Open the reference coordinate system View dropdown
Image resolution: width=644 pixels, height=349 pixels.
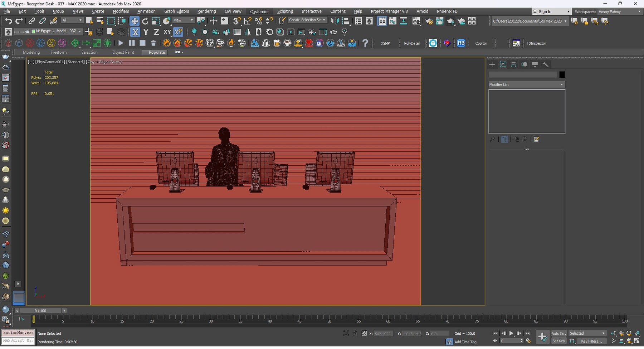(x=183, y=20)
